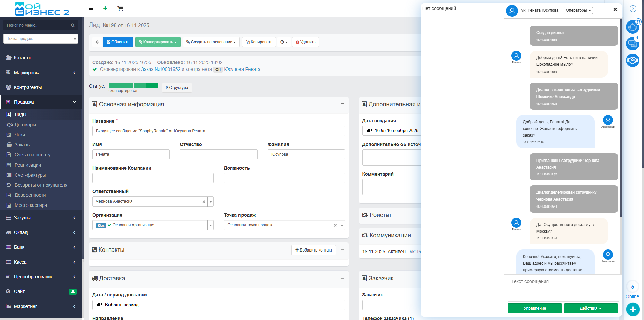The height and width of the screenshot is (320, 644).
Task: Expand the Организация dropdown
Action: tap(211, 225)
